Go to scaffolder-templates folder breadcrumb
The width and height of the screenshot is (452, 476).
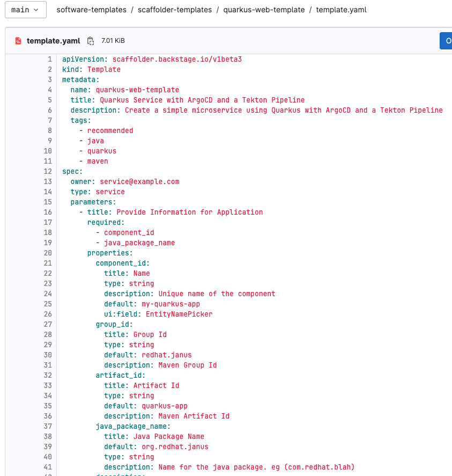(175, 10)
